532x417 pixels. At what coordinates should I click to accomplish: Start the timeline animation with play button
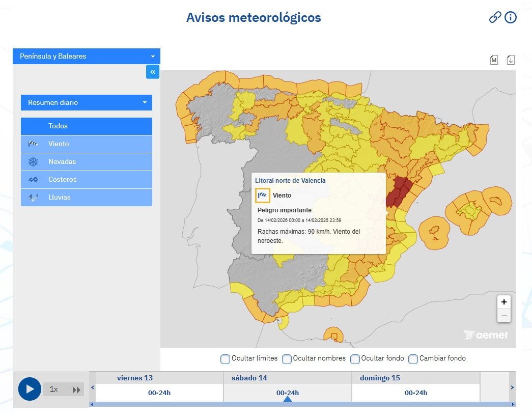[x=30, y=389]
